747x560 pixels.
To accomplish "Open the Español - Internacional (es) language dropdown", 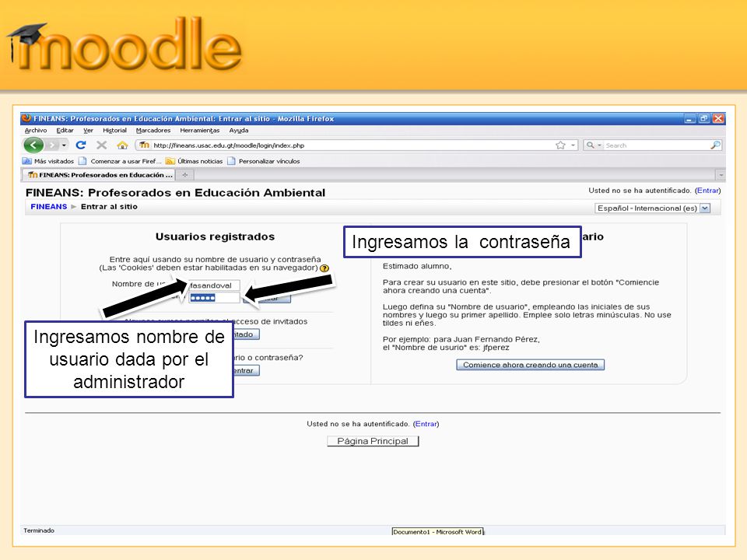I will click(652, 208).
